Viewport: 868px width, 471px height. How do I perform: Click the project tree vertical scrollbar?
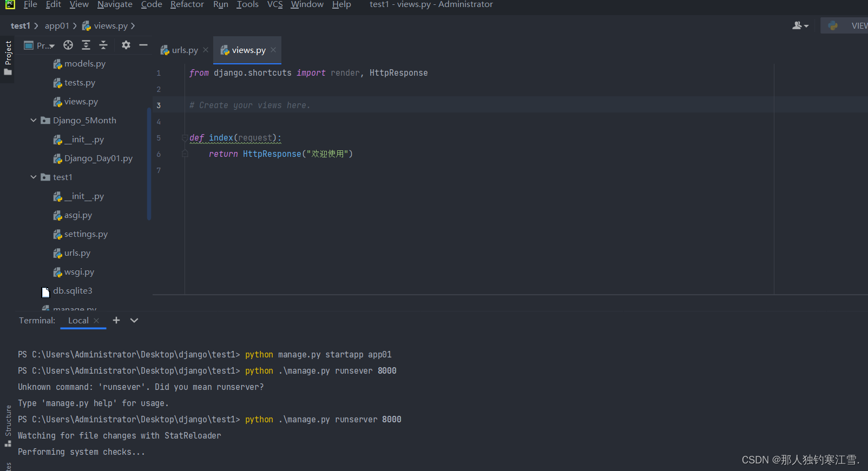click(x=149, y=164)
